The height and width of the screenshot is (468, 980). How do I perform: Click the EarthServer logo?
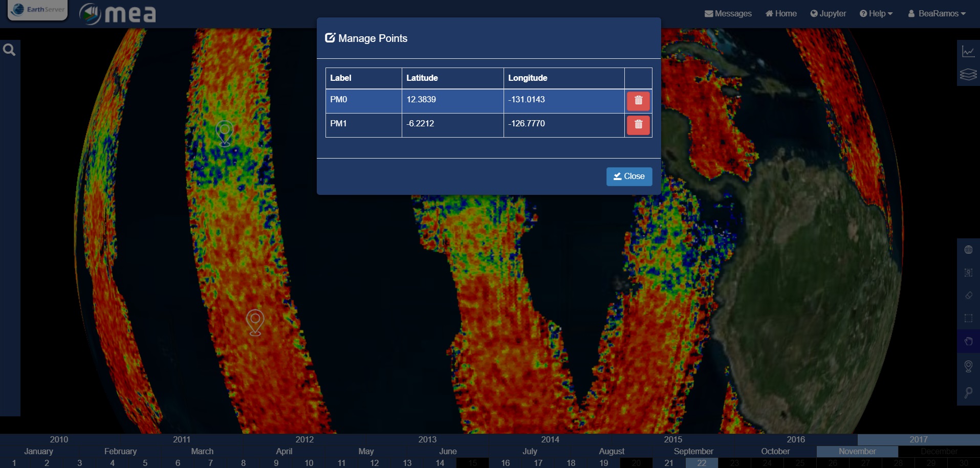pos(38,10)
